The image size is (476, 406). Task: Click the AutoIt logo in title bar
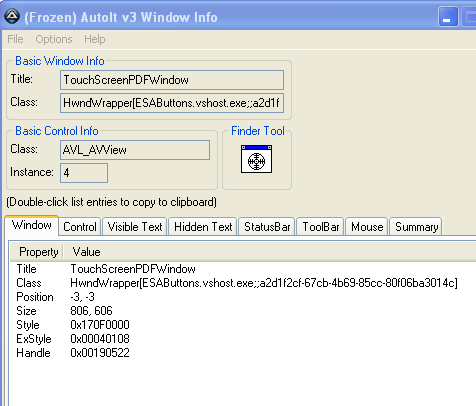(12, 16)
